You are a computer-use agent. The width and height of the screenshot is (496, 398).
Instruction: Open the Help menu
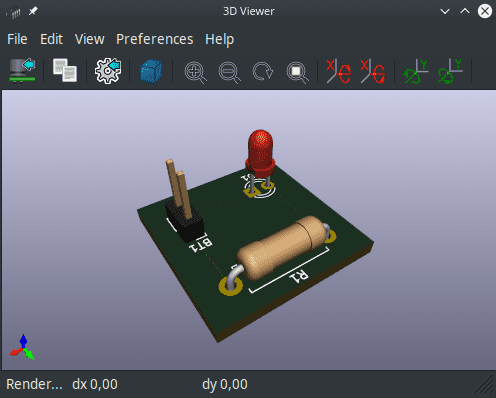coord(220,39)
